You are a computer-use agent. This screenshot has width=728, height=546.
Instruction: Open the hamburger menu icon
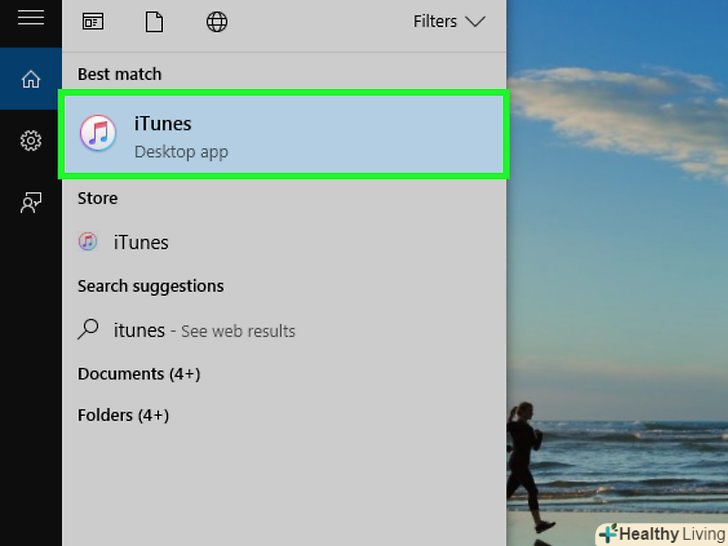[31, 18]
